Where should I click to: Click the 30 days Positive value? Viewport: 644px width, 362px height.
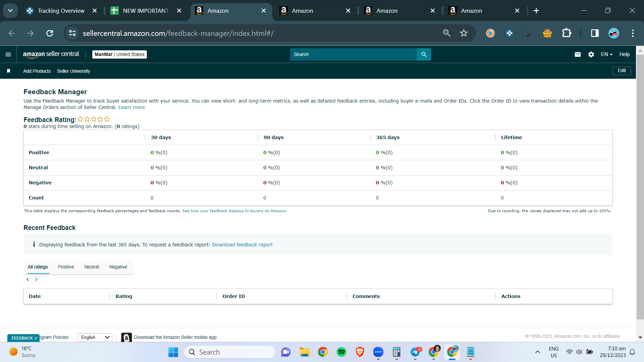coord(159,153)
